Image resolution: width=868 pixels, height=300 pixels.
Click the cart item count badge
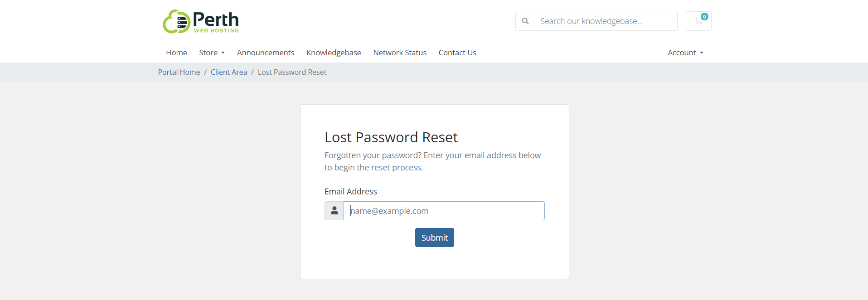[x=704, y=17]
